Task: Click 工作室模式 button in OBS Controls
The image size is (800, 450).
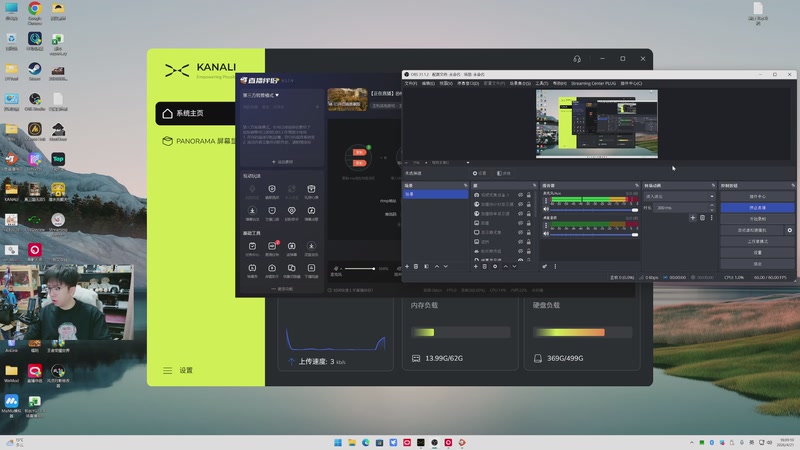Action: [757, 241]
